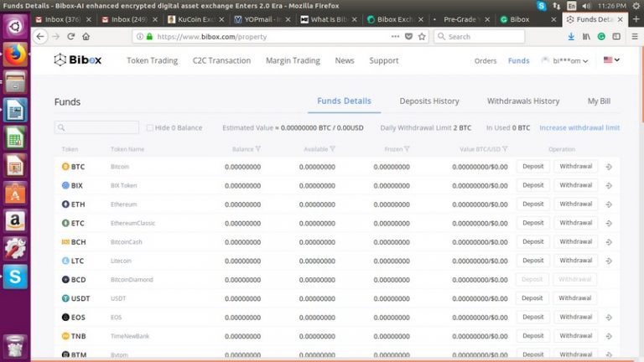
Task: Reload the page with the refresh icon
Action: (70, 37)
